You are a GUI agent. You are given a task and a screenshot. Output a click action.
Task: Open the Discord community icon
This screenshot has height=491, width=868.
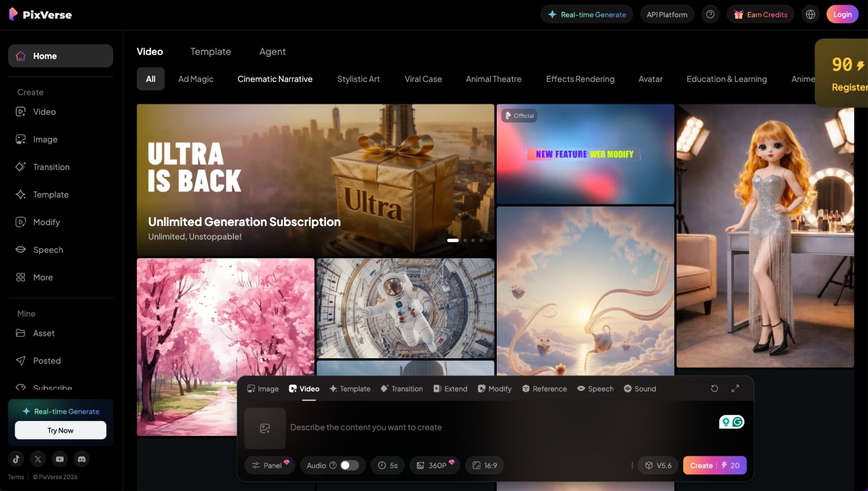pyautogui.click(x=82, y=459)
